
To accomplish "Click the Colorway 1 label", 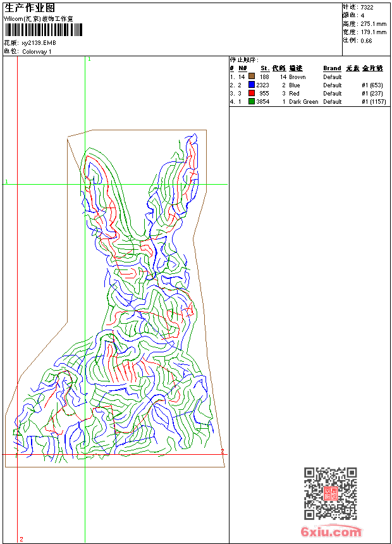I will (x=37, y=52).
